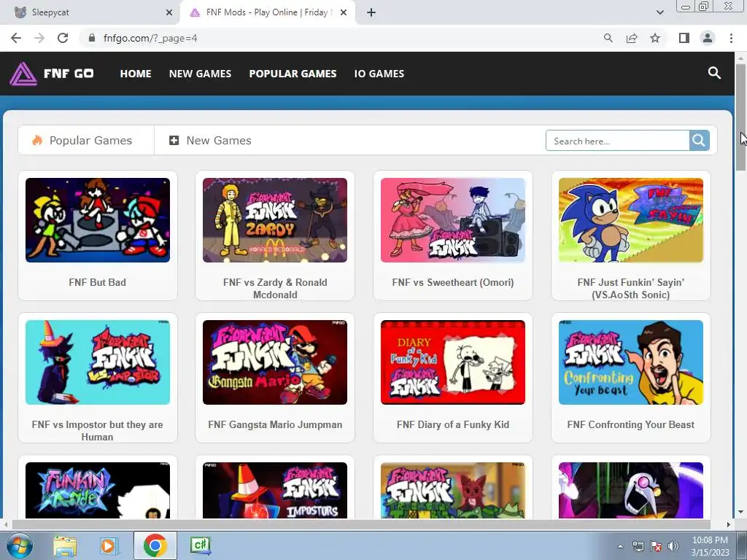747x560 pixels.
Task: Open FNF Just Funkin' Sayin' link
Action: coord(631,289)
